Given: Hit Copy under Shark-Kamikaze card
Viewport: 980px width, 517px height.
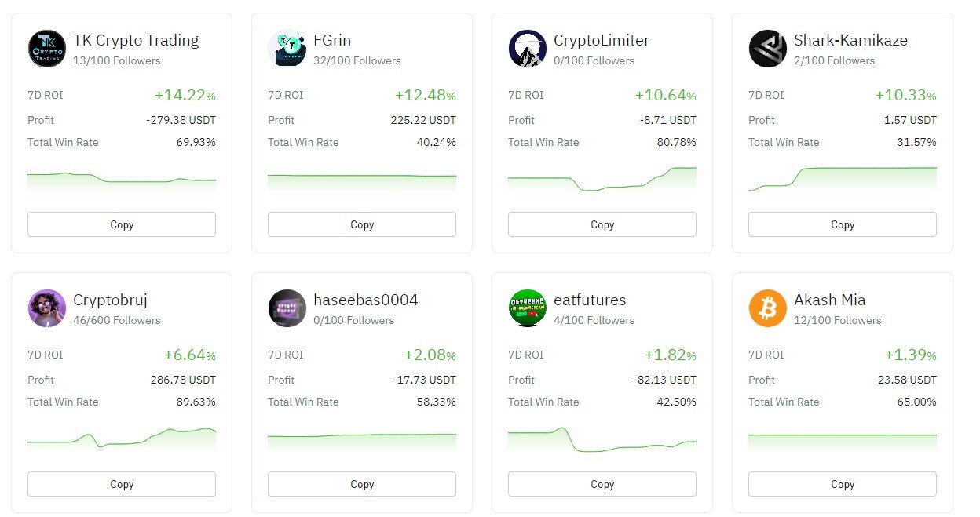Looking at the screenshot, I should click(x=843, y=224).
